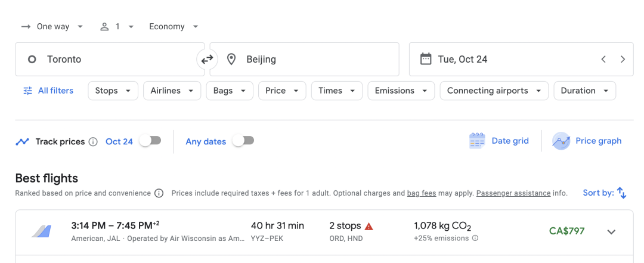Expand the CA$797 flight details
Screen dimensions: 644x263
click(x=611, y=232)
